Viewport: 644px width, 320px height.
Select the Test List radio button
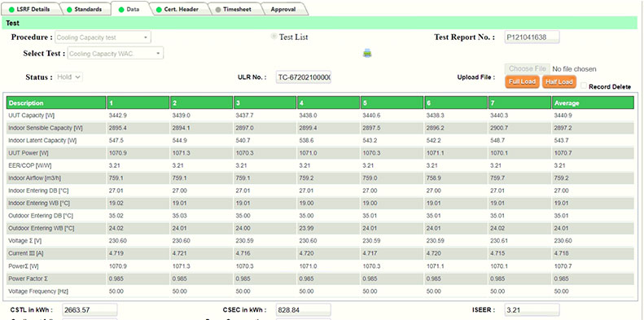pos(274,37)
